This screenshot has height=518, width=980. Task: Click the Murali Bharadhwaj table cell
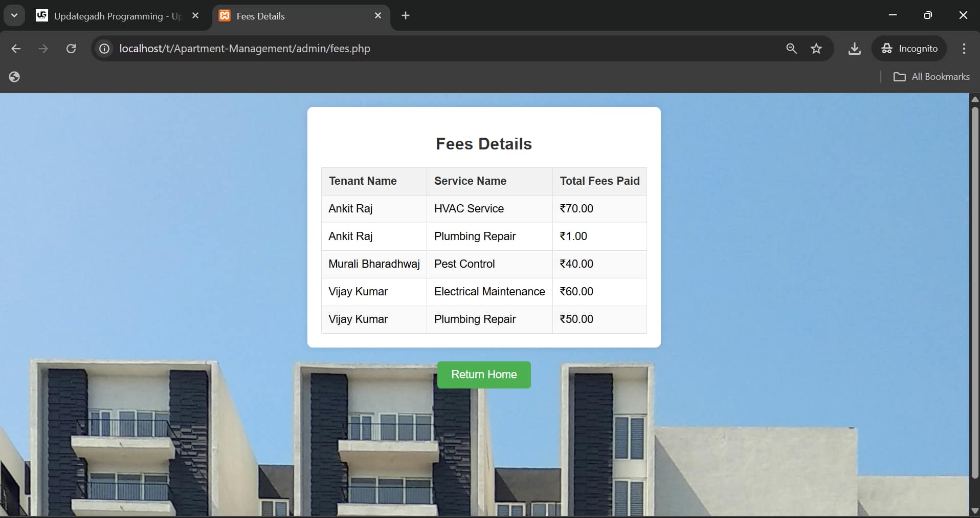pos(374,264)
